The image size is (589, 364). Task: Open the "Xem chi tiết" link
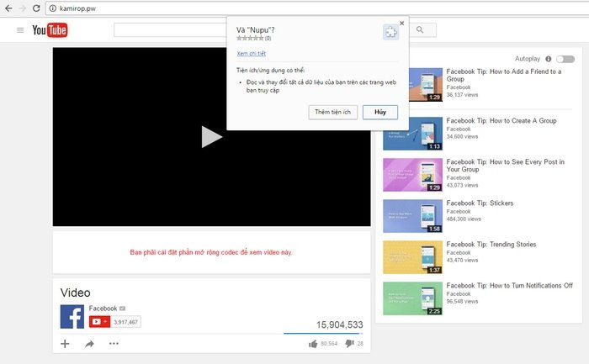coord(250,53)
